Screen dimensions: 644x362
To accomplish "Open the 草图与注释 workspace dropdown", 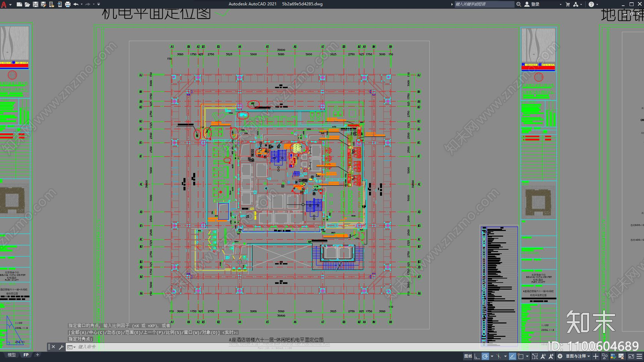I will pos(578,356).
